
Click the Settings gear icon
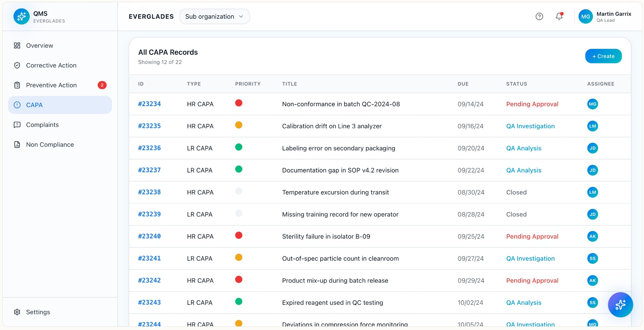point(17,312)
